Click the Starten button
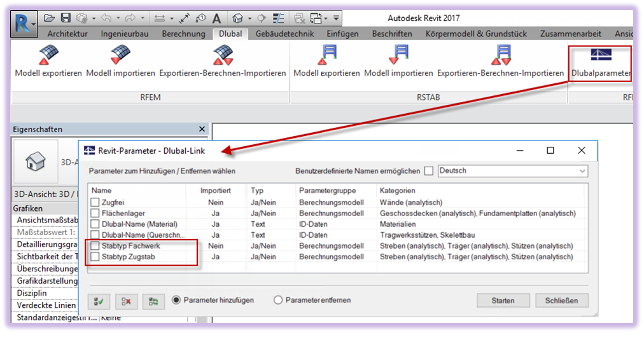The height and width of the screenshot is (342, 644). coord(503,301)
